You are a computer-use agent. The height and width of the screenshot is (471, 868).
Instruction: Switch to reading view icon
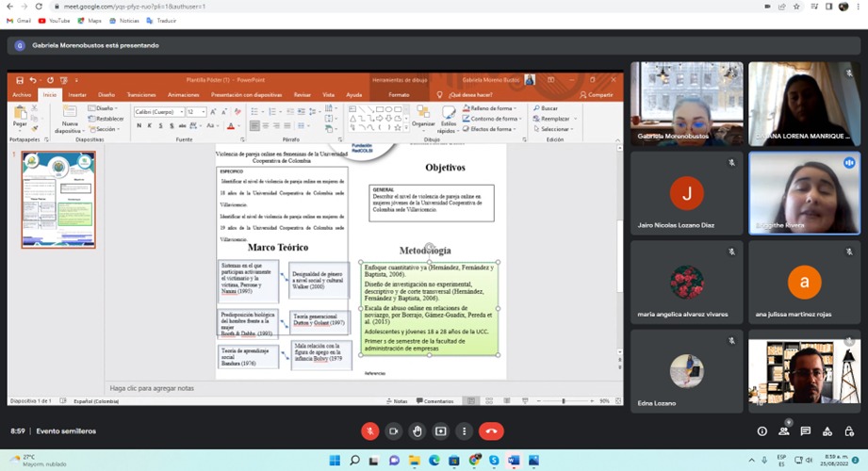507,400
